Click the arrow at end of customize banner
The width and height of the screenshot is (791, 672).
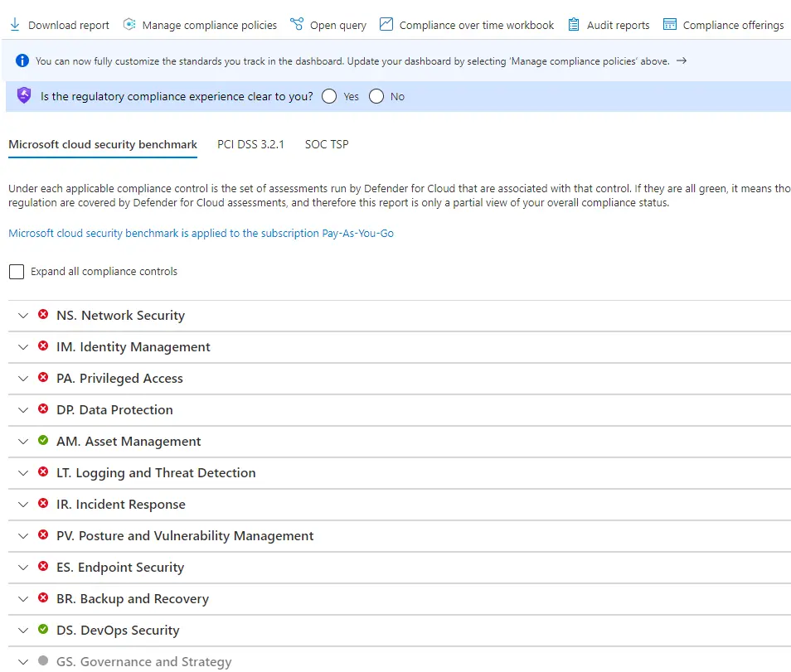tap(682, 60)
